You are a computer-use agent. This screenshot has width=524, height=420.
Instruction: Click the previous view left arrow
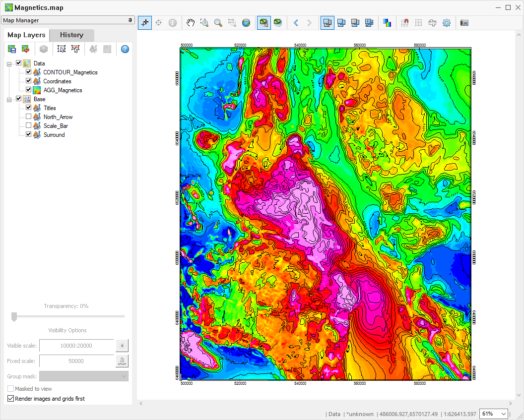[296, 23]
